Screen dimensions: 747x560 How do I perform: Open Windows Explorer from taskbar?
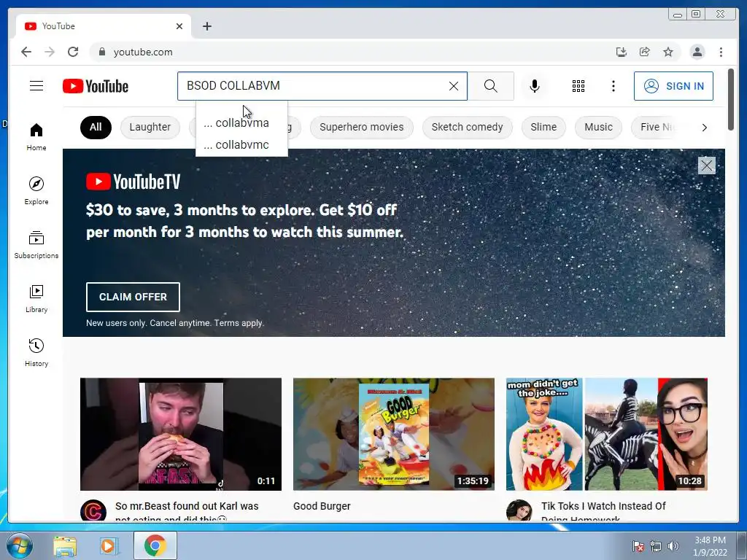(65, 546)
